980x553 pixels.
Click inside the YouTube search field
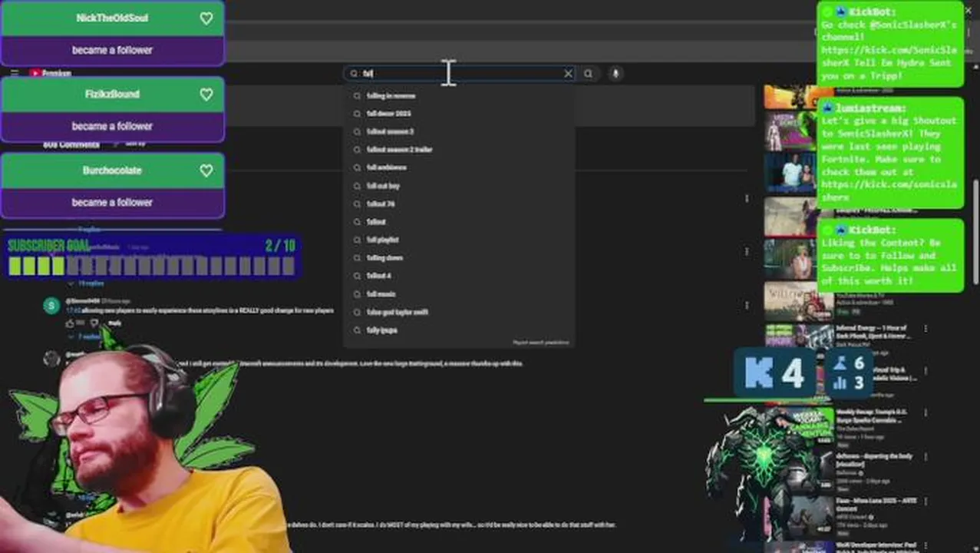459,74
